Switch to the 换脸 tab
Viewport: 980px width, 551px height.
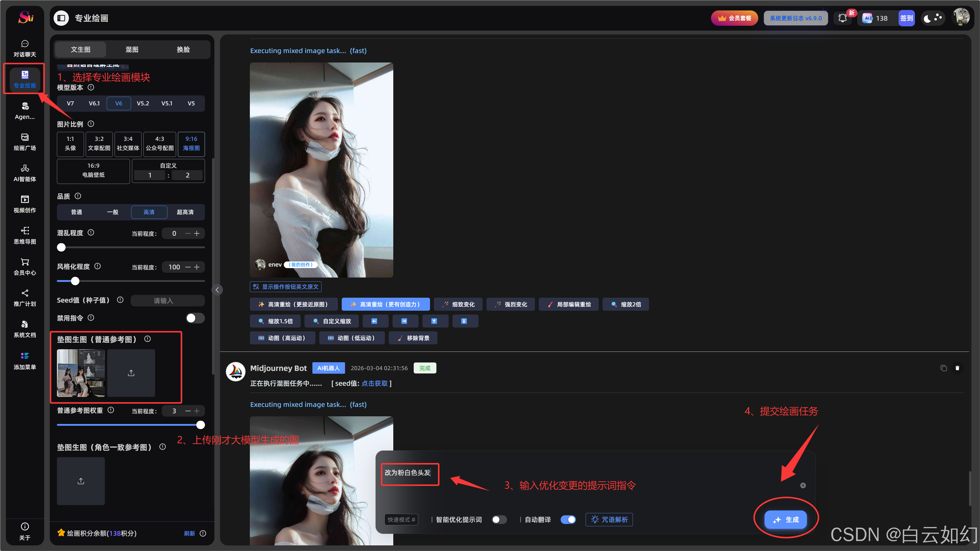coord(183,49)
